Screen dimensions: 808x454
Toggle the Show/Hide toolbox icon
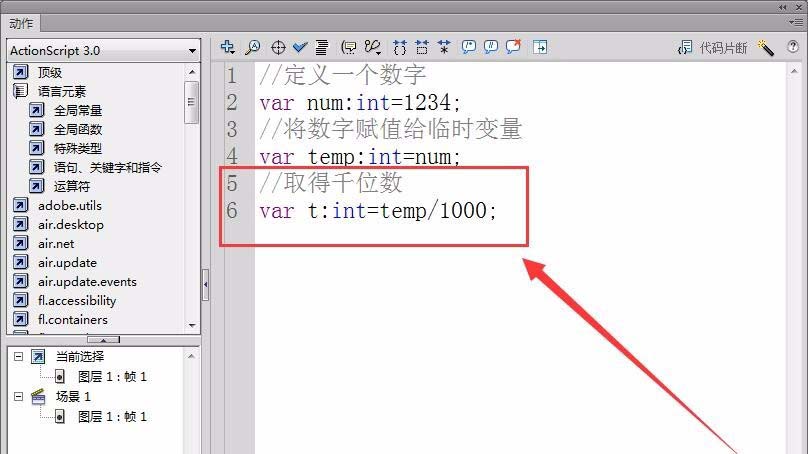click(540, 47)
